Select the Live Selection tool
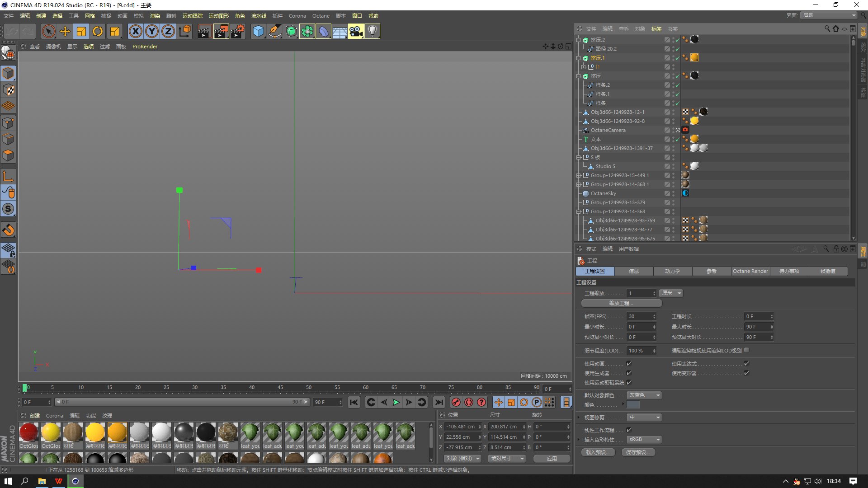The width and height of the screenshot is (868, 488). click(x=49, y=32)
